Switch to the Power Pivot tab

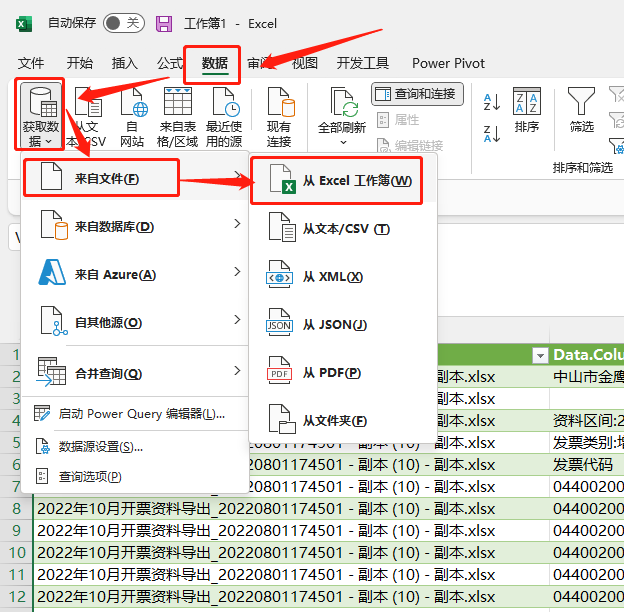pos(448,63)
